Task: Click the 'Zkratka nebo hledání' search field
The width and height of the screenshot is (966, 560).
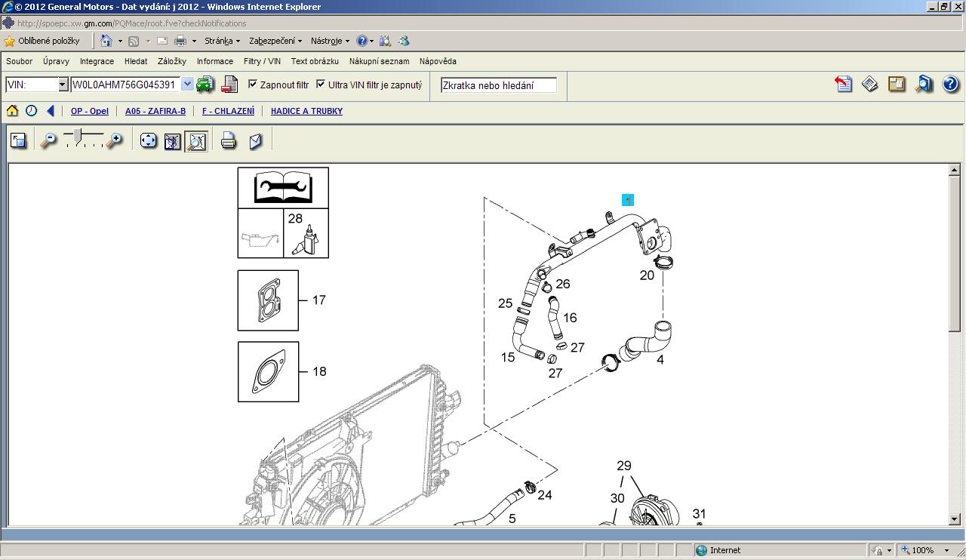Action: click(498, 85)
